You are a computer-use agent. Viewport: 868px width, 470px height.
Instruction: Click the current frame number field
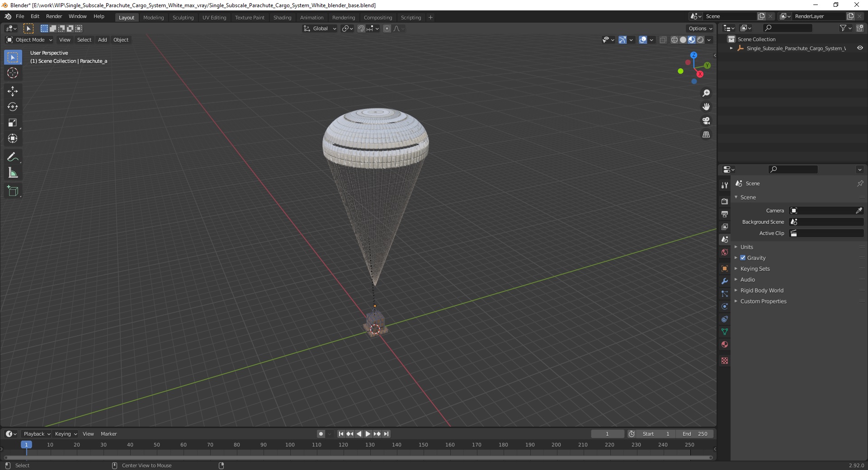607,434
